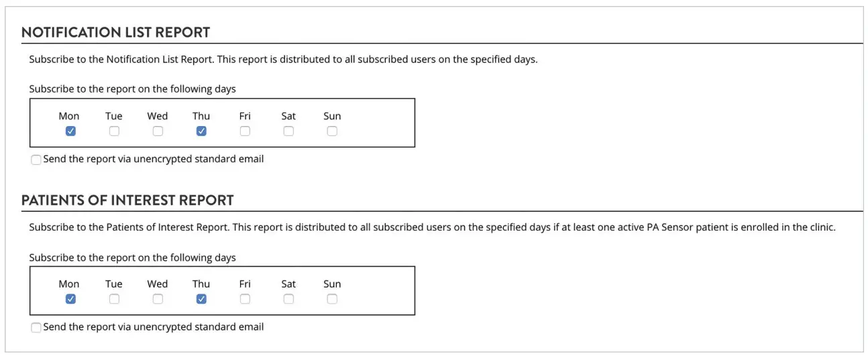Uncheck Mon in Notification List Report

coord(70,131)
